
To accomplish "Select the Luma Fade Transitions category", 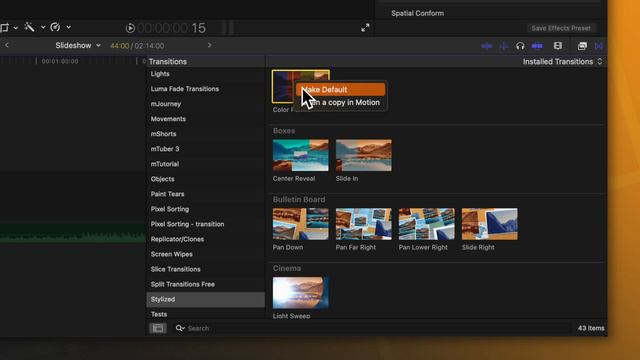I will [184, 89].
